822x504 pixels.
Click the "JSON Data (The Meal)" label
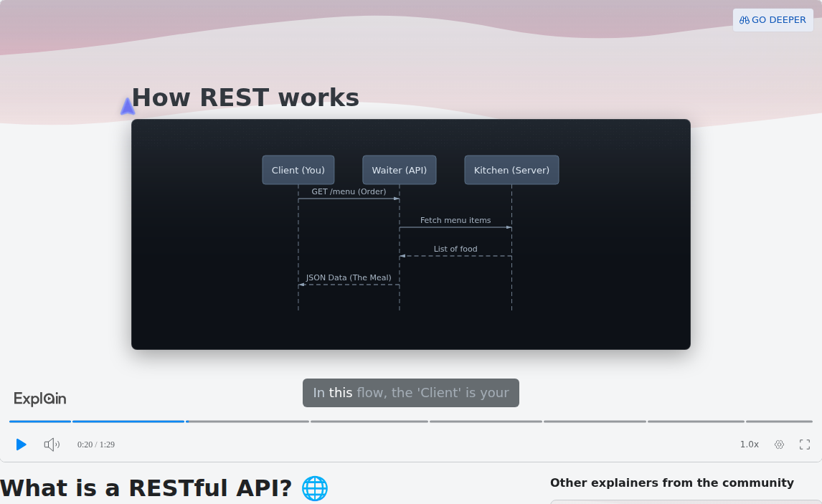coord(349,277)
